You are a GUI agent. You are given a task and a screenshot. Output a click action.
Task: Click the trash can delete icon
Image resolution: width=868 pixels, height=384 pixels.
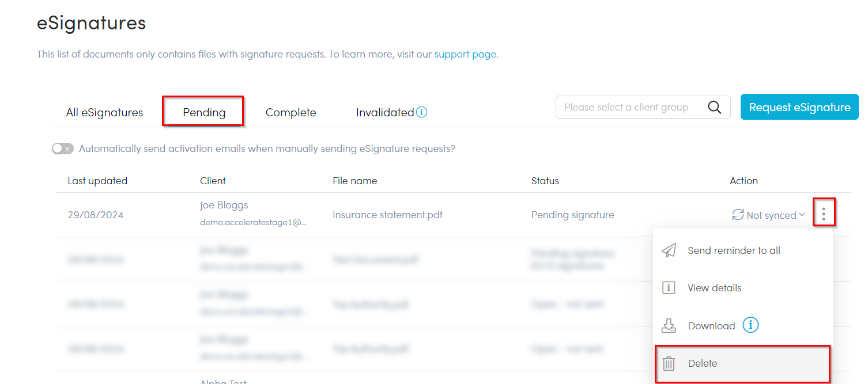point(669,363)
